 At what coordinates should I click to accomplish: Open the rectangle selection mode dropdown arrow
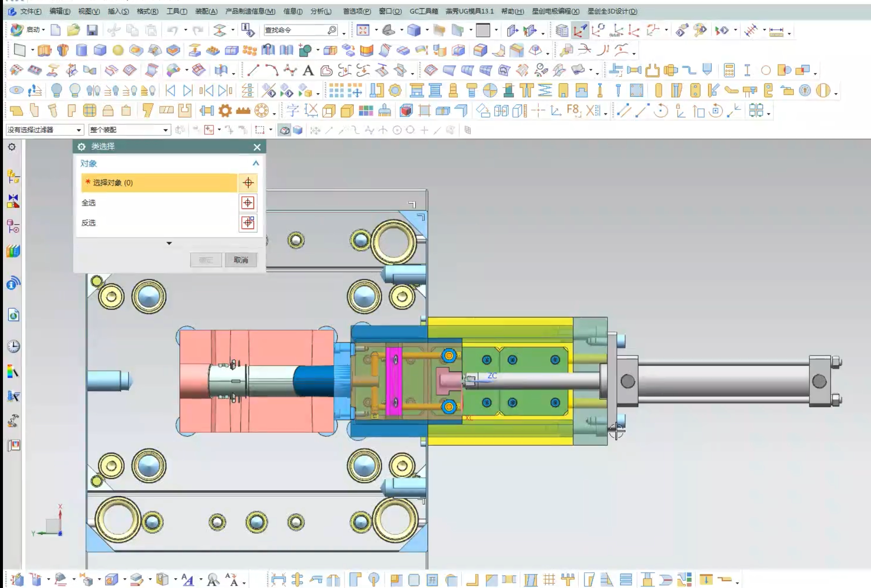(x=271, y=130)
